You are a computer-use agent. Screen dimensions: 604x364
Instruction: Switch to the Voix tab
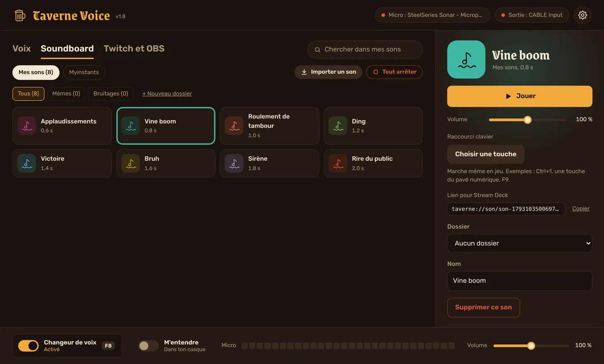point(22,48)
